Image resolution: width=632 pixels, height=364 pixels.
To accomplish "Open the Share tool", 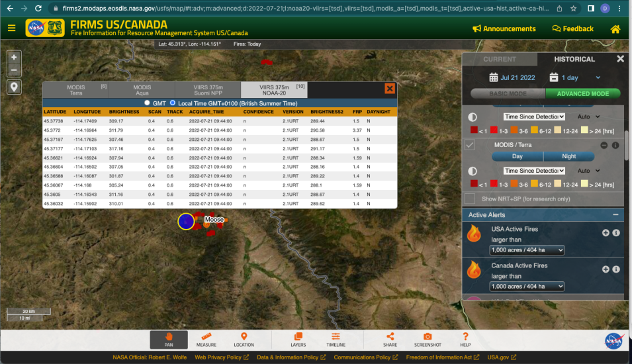I will (x=390, y=340).
